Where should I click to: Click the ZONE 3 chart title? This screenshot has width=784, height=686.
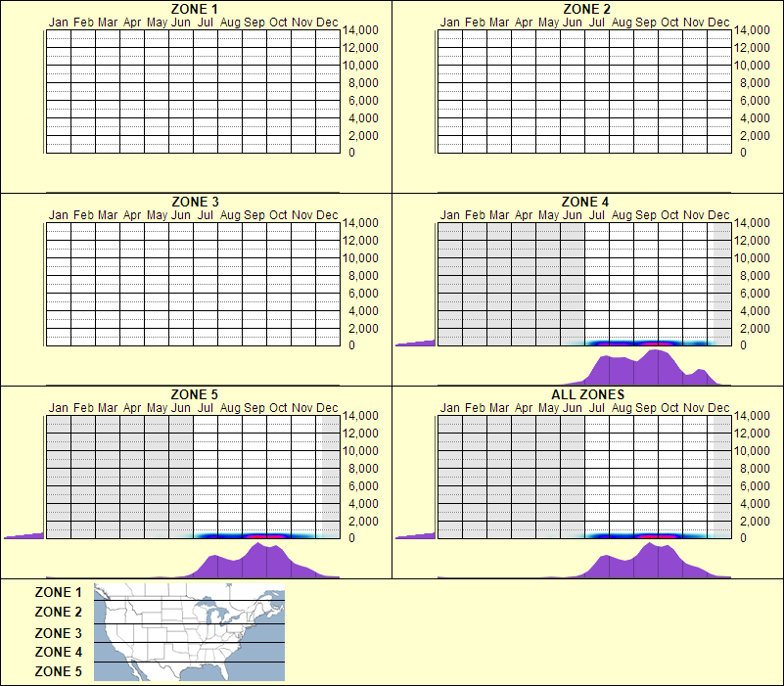194,200
